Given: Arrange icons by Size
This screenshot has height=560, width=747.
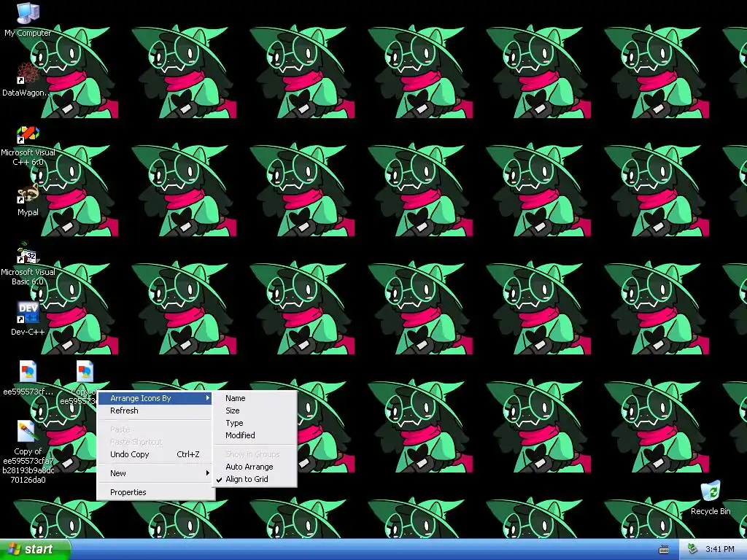Looking at the screenshot, I should pyautogui.click(x=255, y=411).
